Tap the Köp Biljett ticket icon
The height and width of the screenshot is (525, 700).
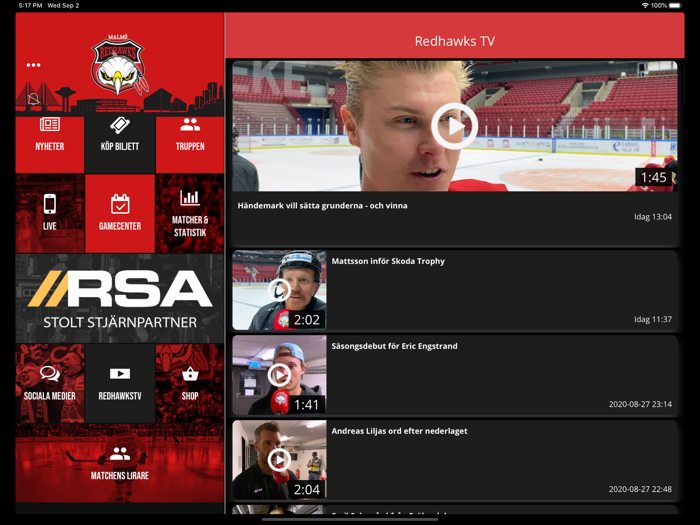tap(120, 136)
